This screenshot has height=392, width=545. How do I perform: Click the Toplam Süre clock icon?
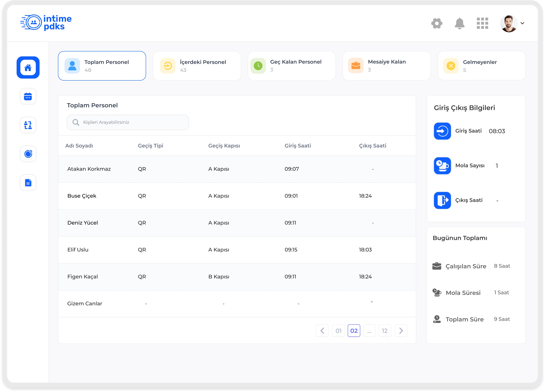click(437, 319)
